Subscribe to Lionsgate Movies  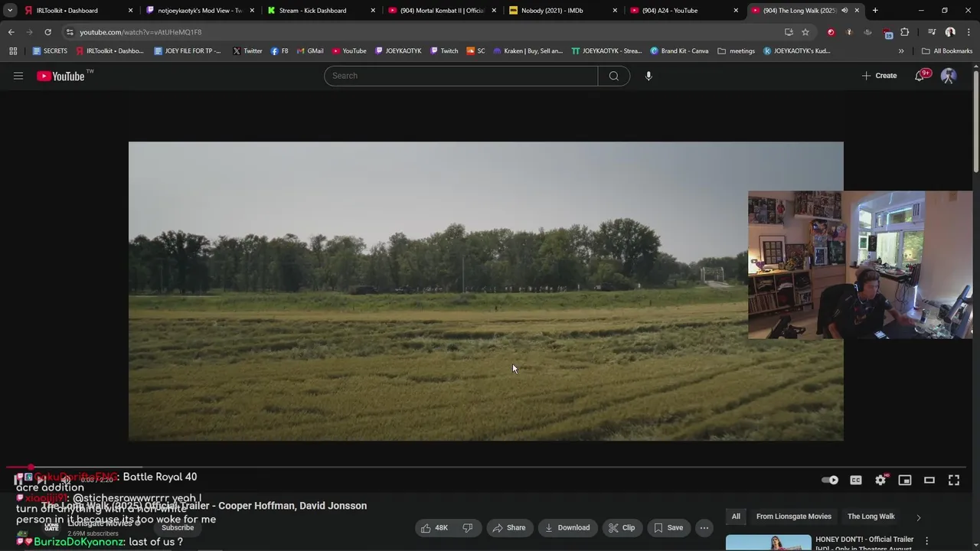178,527
